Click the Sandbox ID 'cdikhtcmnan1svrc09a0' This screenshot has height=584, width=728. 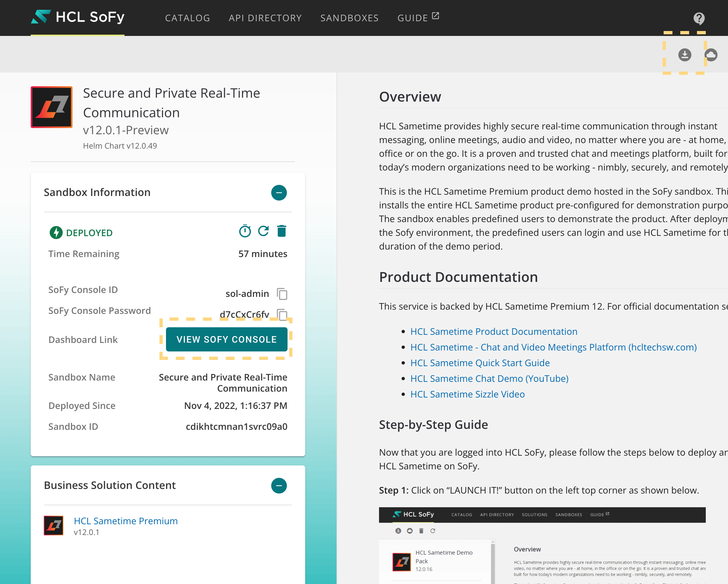[236, 427]
